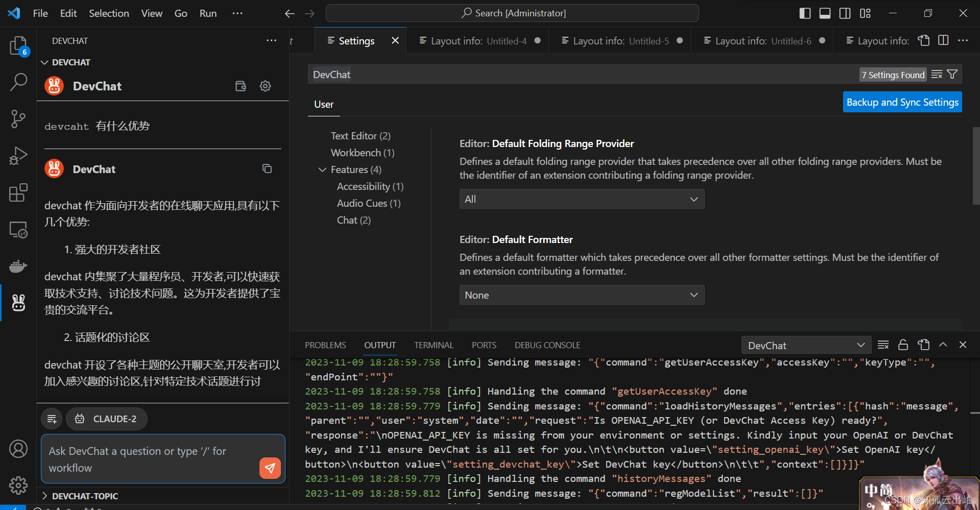Switch to the TERMINAL panel tab
Viewport: 980px width, 510px height.
click(x=434, y=345)
